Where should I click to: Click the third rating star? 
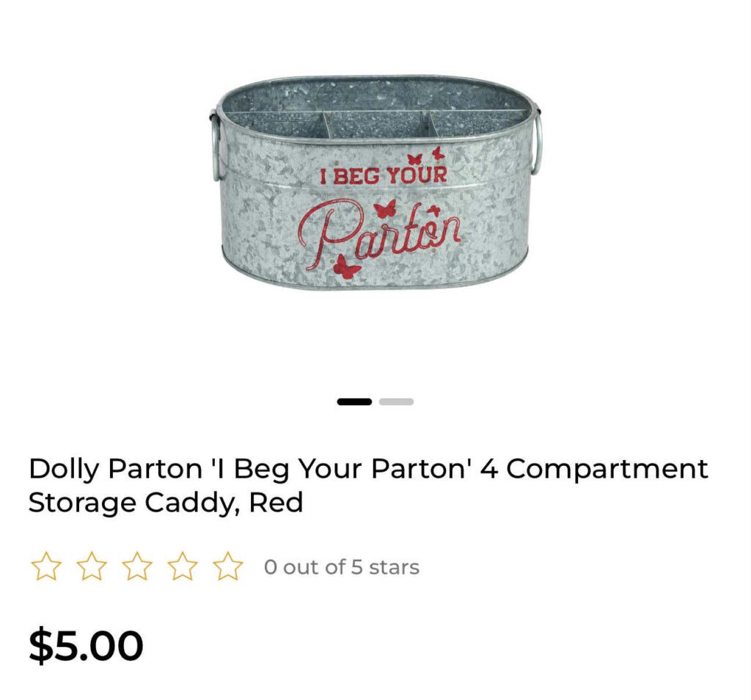[x=137, y=566]
